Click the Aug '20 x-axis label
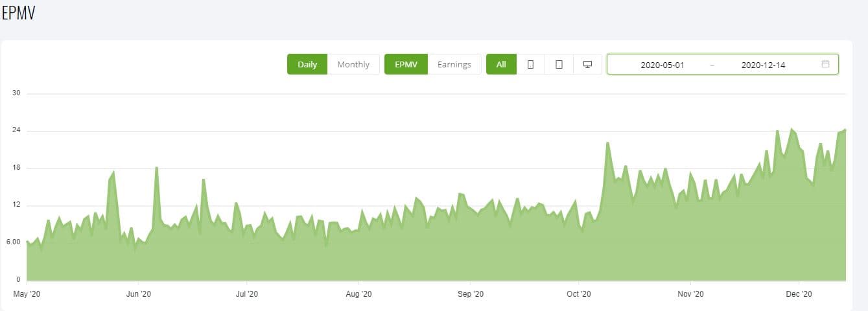This screenshot has width=868, height=311. point(358,294)
